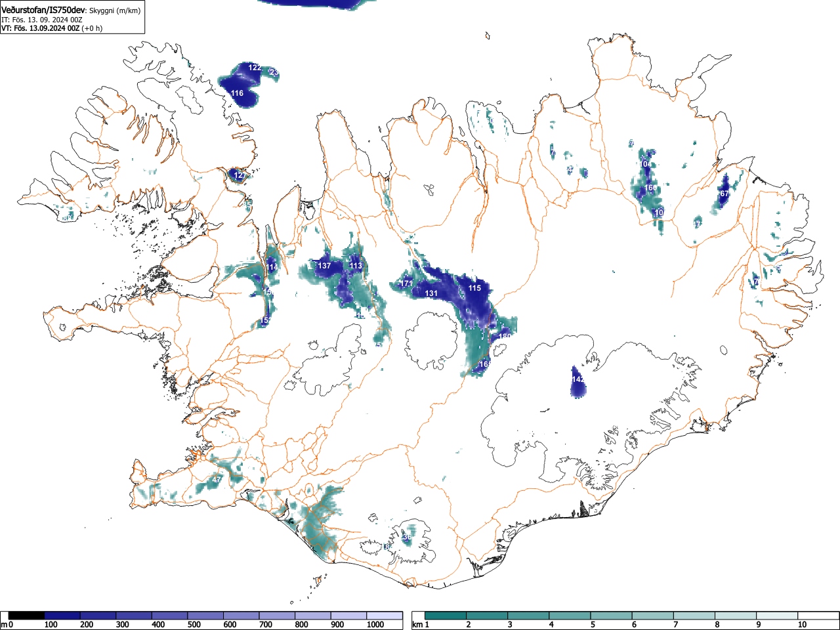Select the VT: Fös. 13.09.2024 00Z (+0 h) line
Image resolution: width=840 pixels, height=630 pixels.
coord(52,28)
